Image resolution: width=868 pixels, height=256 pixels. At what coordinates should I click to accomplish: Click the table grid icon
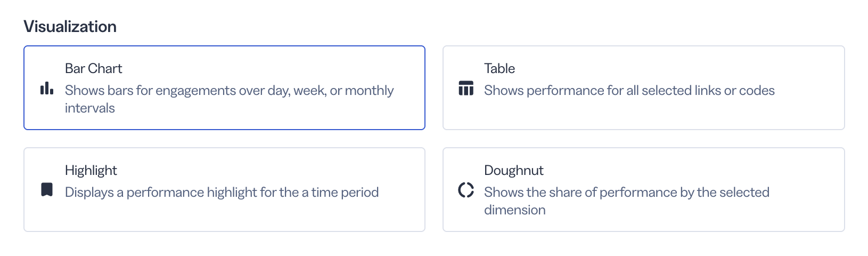click(x=466, y=88)
